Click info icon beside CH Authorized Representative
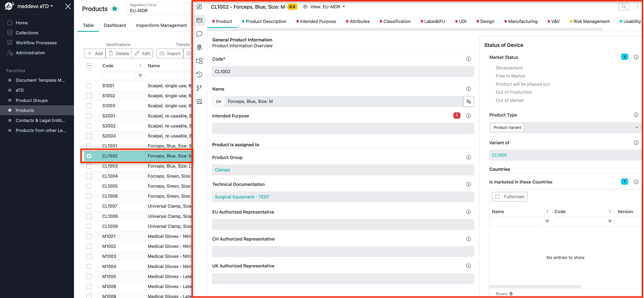644x298 pixels. pos(468,239)
